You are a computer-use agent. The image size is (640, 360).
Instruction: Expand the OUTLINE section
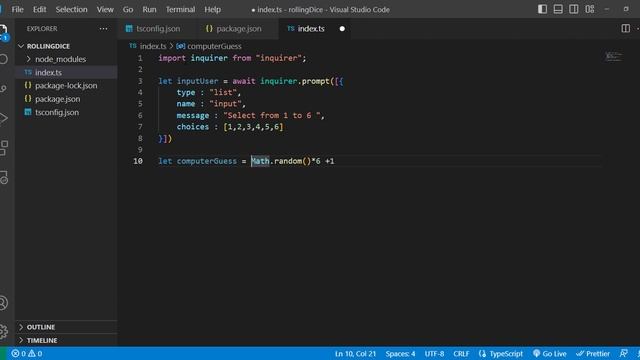pos(41,327)
